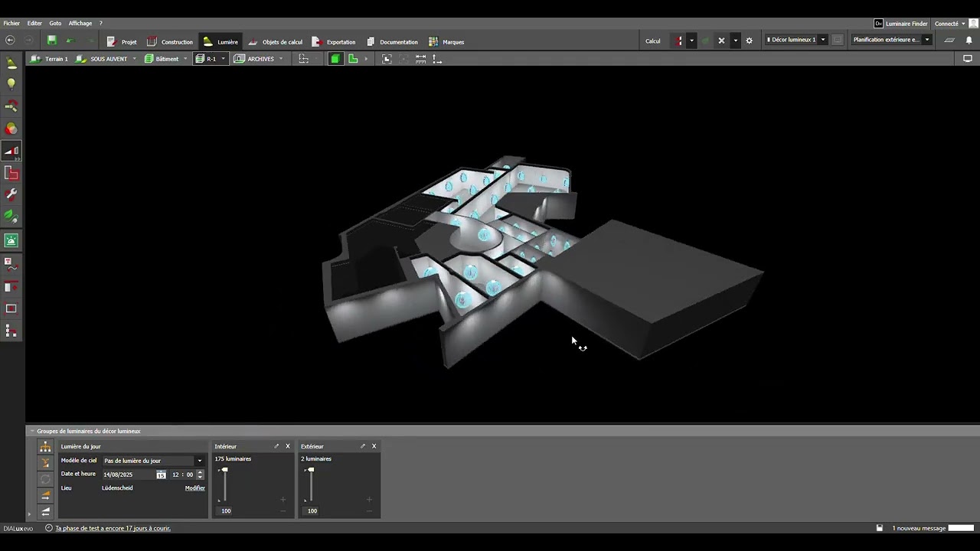The height and width of the screenshot is (551, 980).
Task: Select the active light scenes sidebar tool
Action: point(11,151)
